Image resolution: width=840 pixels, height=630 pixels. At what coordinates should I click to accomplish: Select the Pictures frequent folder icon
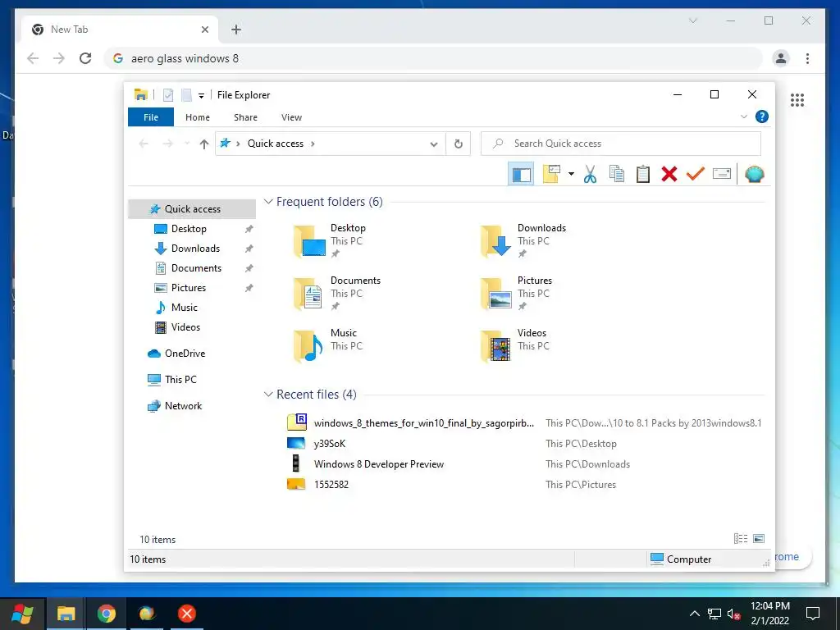(x=496, y=294)
